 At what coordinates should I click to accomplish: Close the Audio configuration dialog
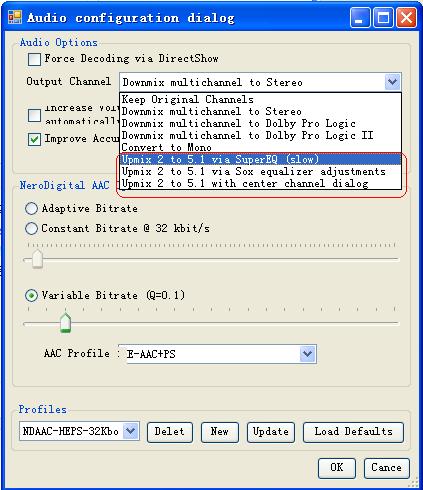click(x=406, y=17)
